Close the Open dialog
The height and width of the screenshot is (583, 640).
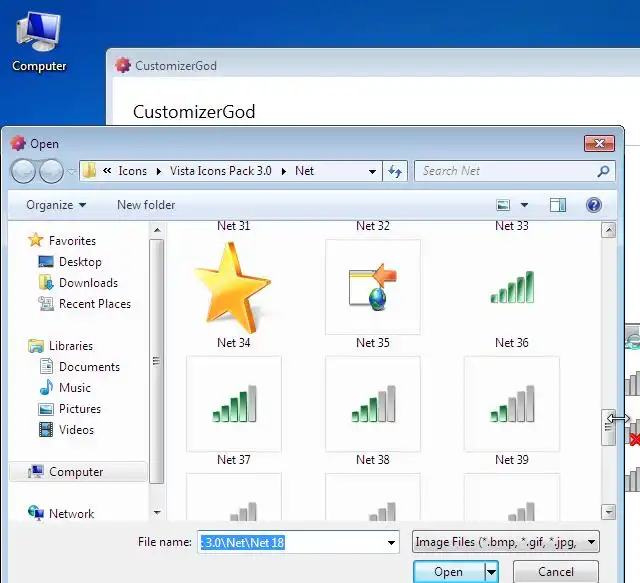(599, 143)
